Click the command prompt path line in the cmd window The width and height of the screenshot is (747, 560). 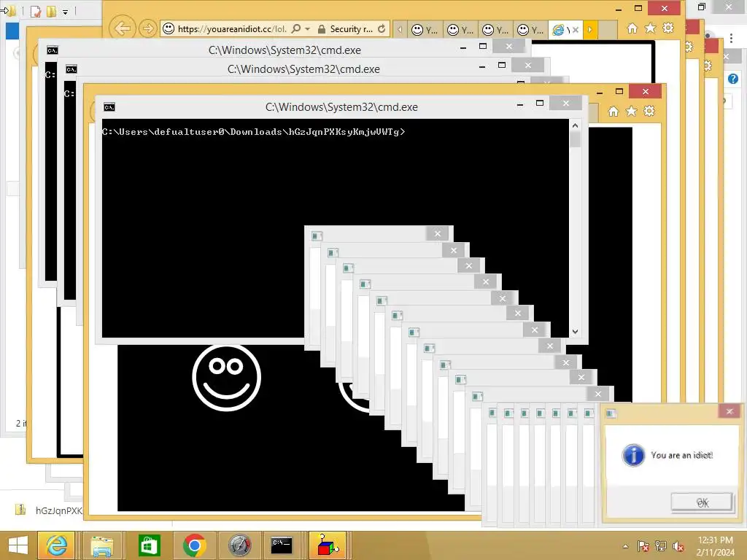[253, 132]
